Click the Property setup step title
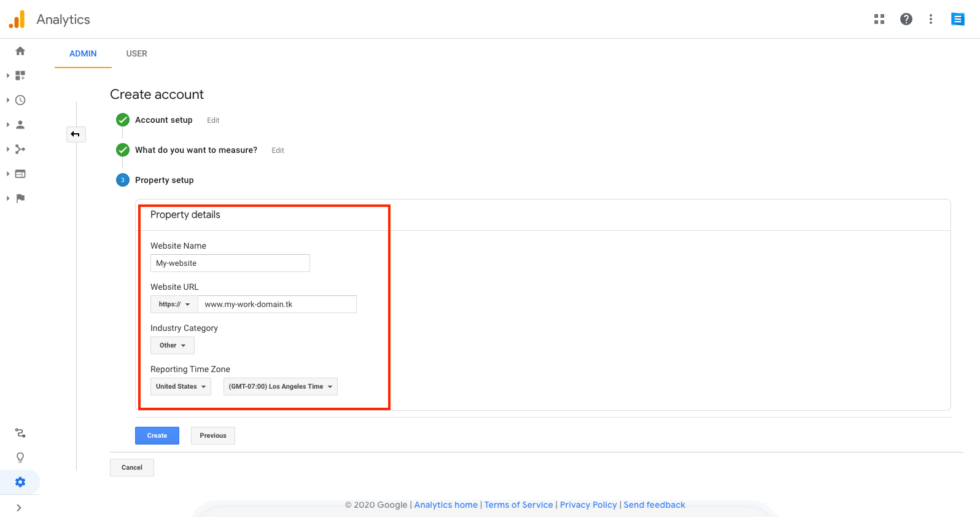This screenshot has width=980, height=517. point(165,180)
